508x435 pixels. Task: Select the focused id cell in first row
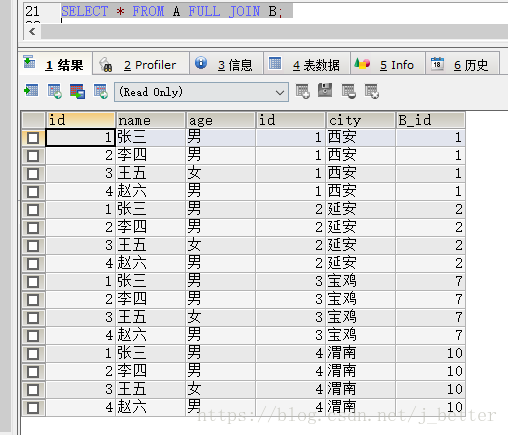(80, 137)
